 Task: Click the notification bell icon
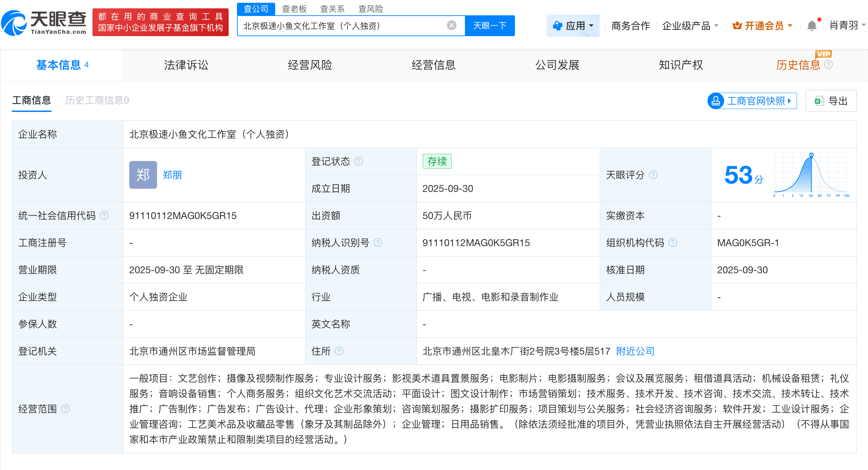pos(812,25)
